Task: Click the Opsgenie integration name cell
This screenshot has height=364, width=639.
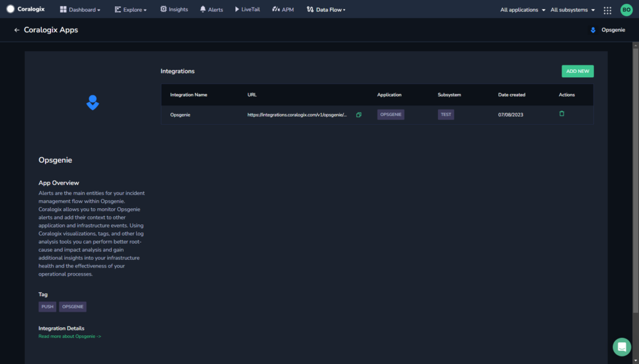Action: [x=180, y=115]
